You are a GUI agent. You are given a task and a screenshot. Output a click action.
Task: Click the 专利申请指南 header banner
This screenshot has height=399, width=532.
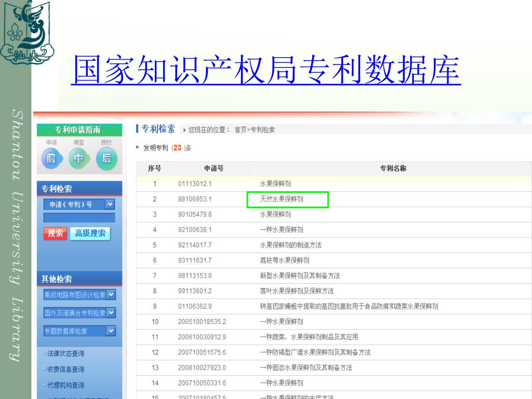[79, 129]
